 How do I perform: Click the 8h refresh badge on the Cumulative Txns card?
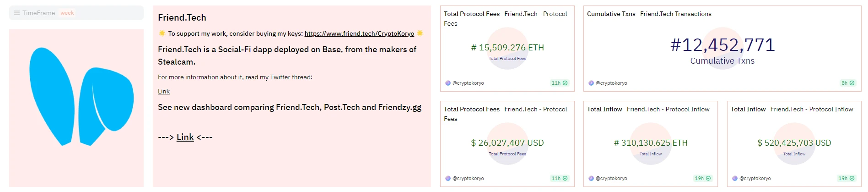click(847, 83)
